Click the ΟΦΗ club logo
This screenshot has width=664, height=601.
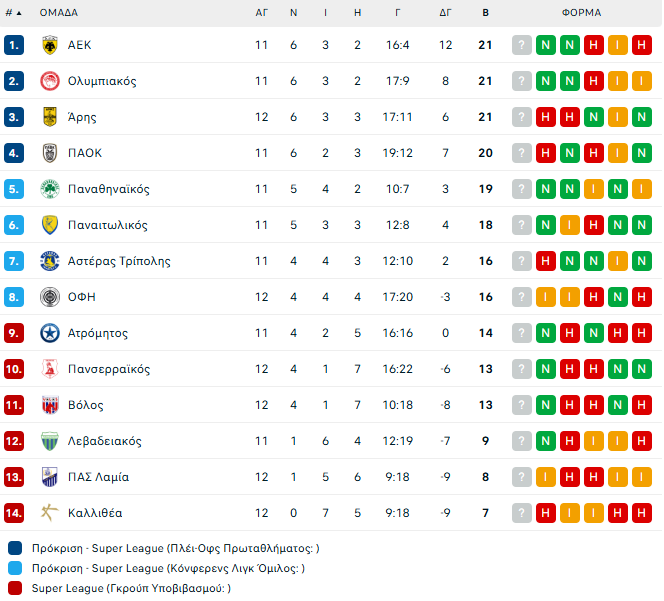[49, 297]
